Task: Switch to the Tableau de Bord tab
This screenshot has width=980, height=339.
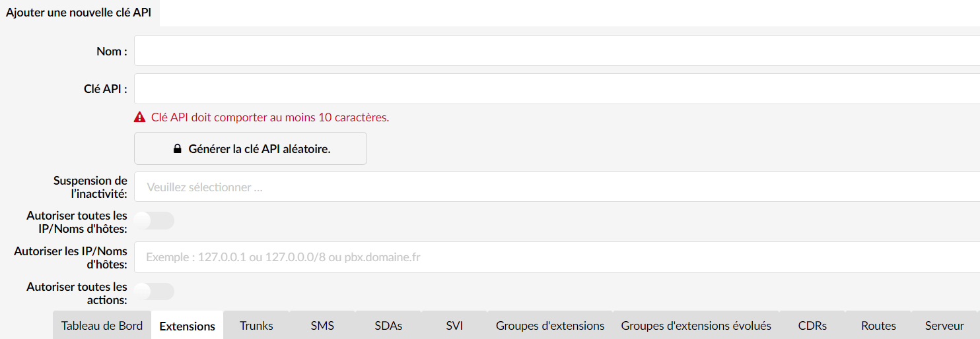Action: point(102,325)
